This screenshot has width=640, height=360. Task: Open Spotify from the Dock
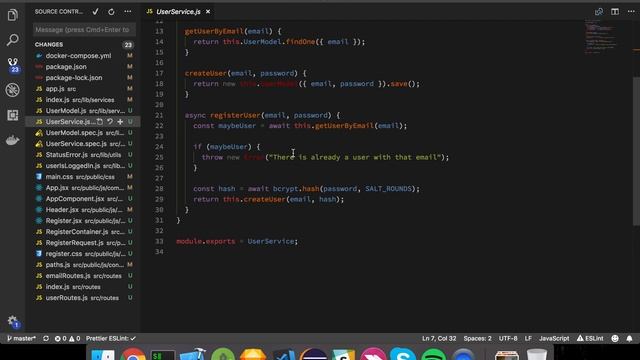433,354
